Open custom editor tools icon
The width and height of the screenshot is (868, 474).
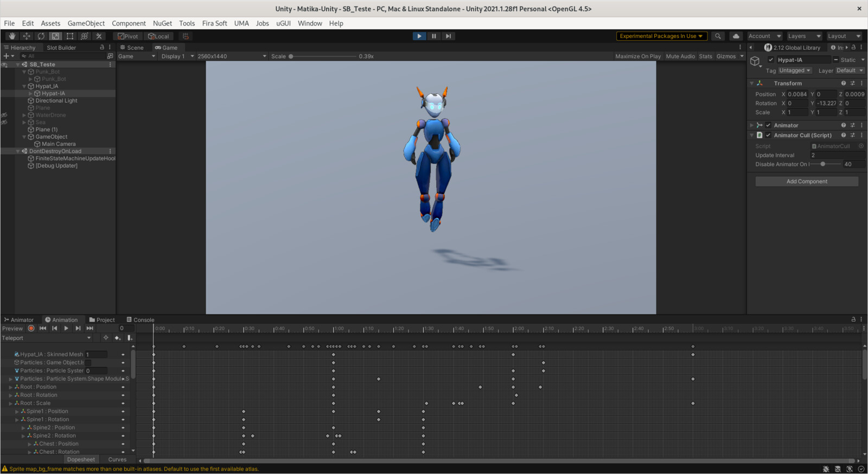[x=99, y=36]
